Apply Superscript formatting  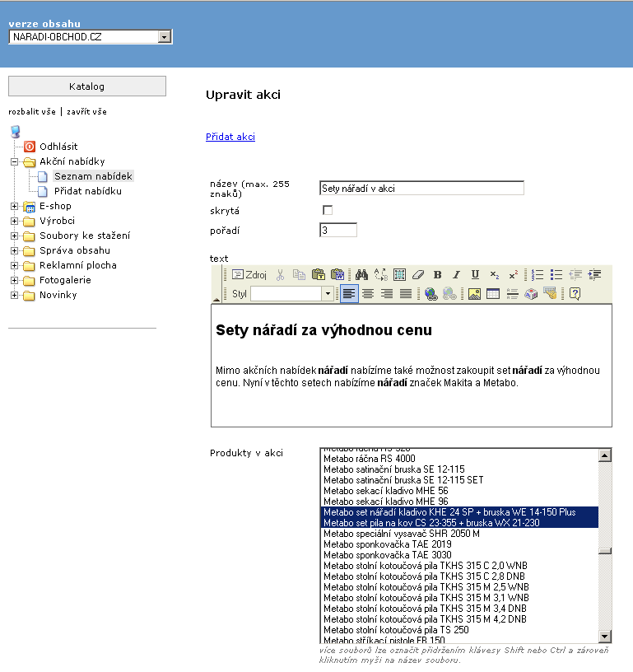click(x=513, y=275)
